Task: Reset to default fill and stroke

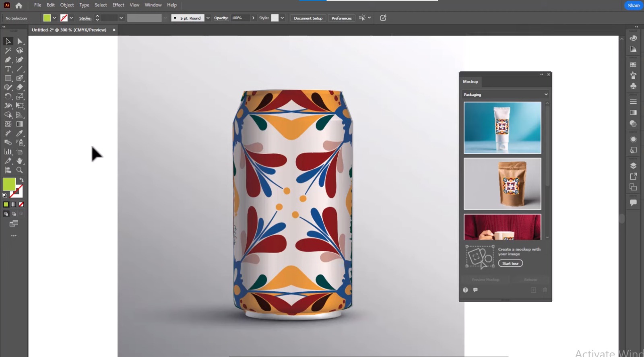Action: [5, 195]
